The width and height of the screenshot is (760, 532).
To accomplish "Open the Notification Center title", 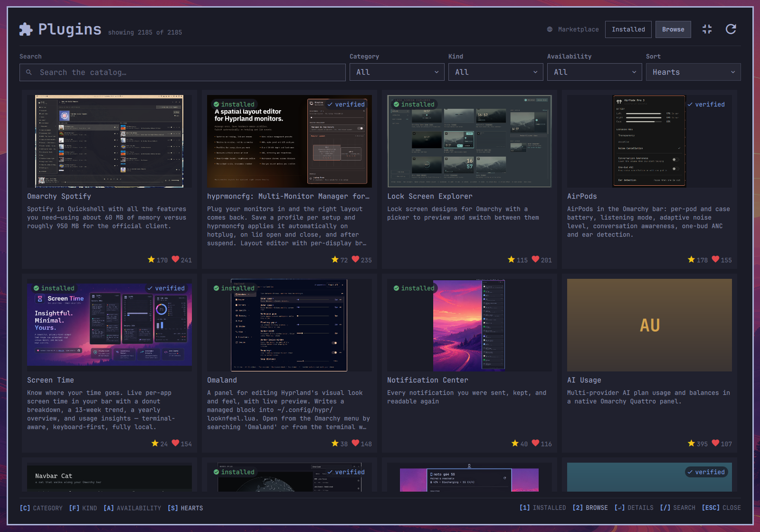I will [x=427, y=381].
